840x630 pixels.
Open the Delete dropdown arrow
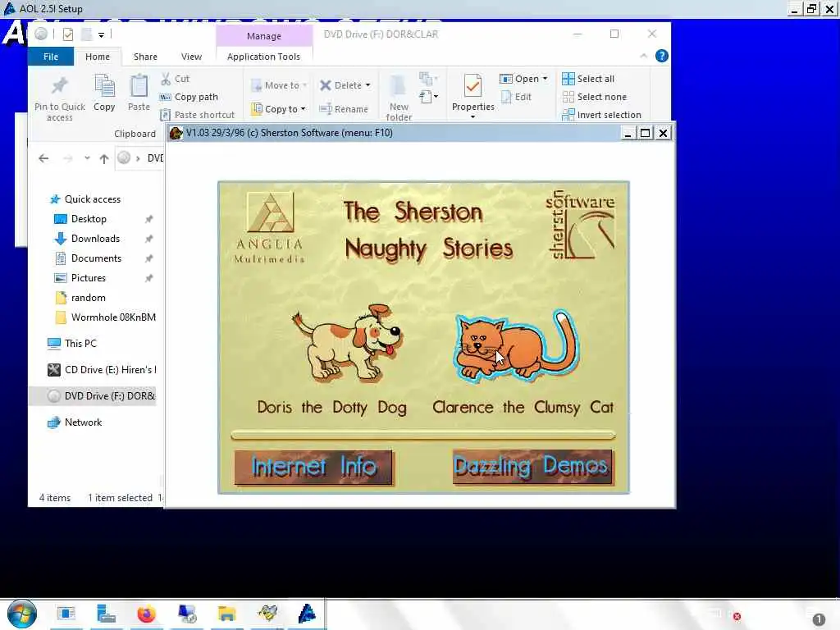367,85
